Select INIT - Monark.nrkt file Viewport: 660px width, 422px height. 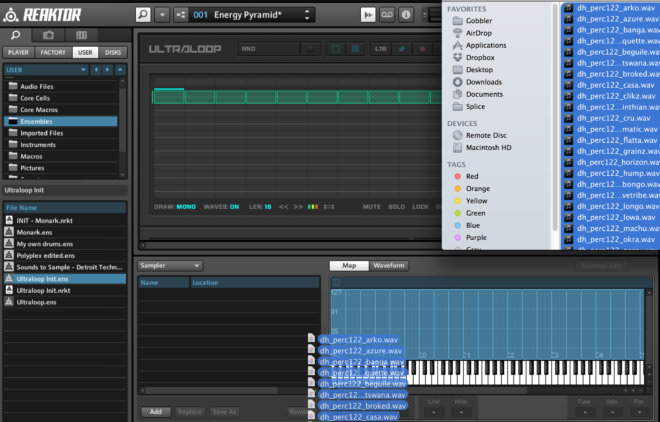click(65, 220)
